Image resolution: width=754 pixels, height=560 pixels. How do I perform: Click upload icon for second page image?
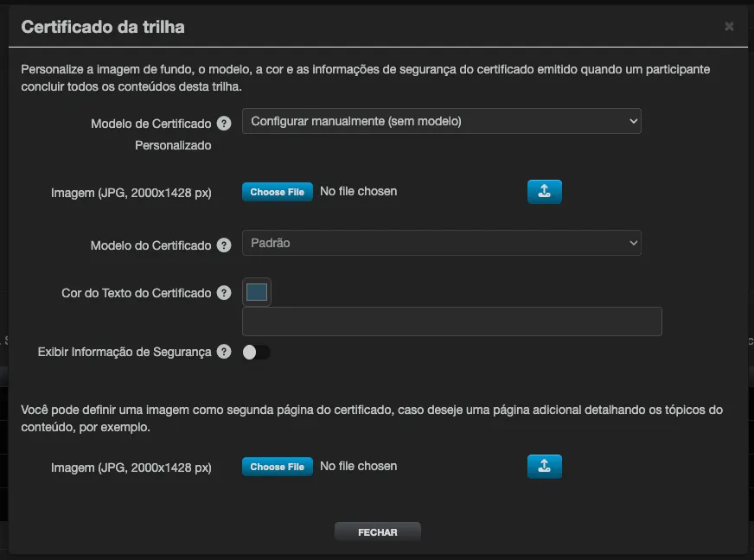tap(545, 467)
